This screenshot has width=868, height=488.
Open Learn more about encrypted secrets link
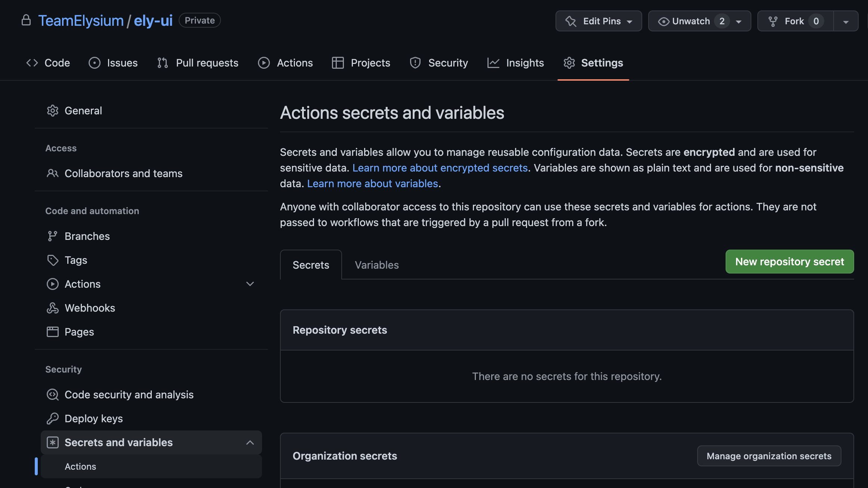pos(440,168)
